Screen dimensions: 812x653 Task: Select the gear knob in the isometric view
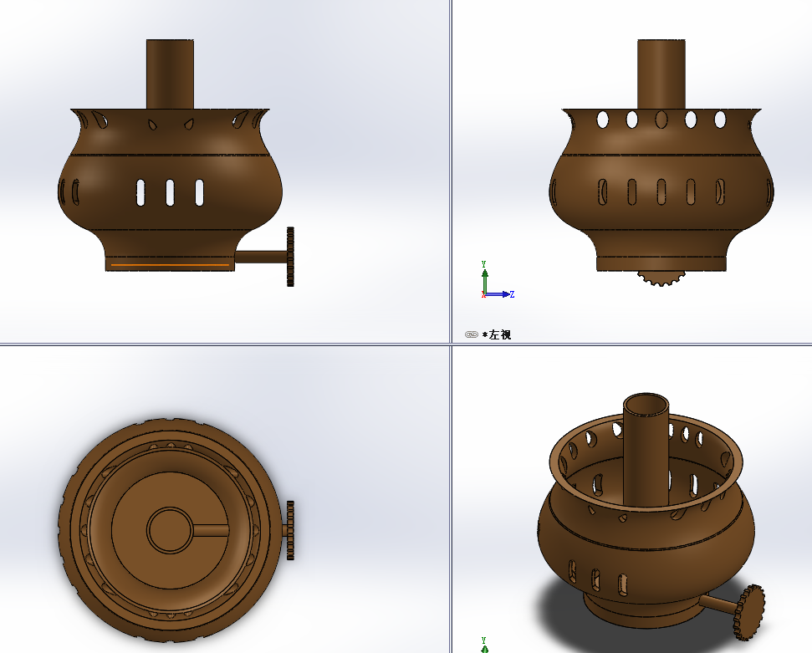[748, 612]
